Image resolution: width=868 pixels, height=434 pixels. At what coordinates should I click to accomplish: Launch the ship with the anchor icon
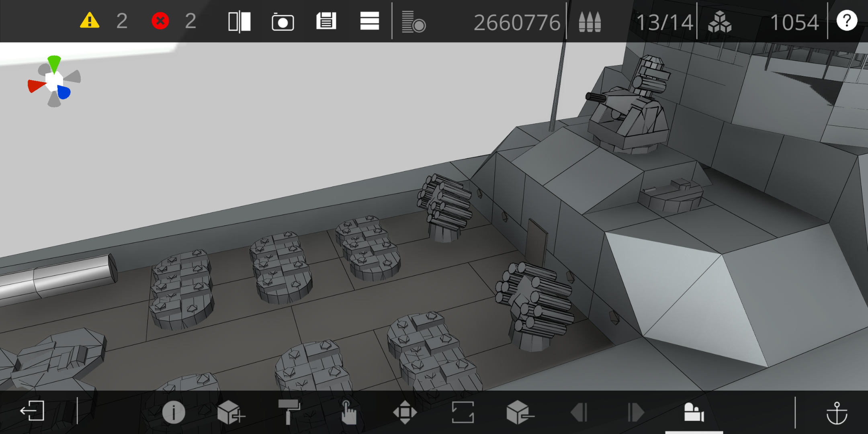837,413
